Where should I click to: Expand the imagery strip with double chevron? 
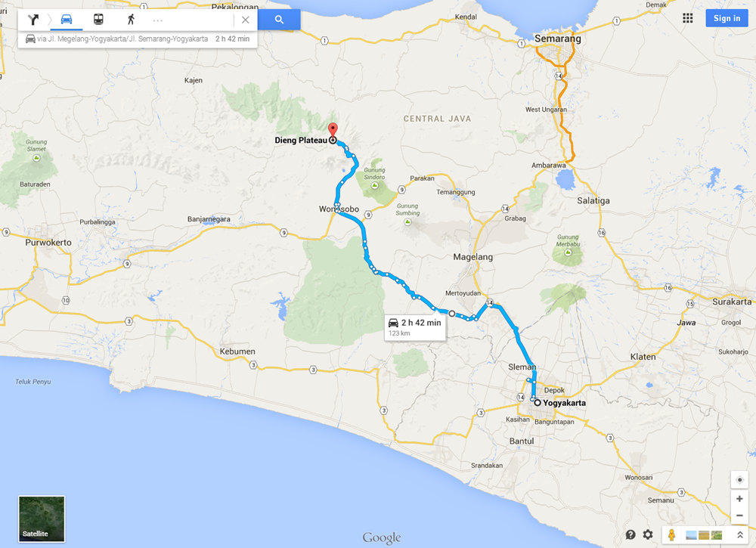coord(739,534)
